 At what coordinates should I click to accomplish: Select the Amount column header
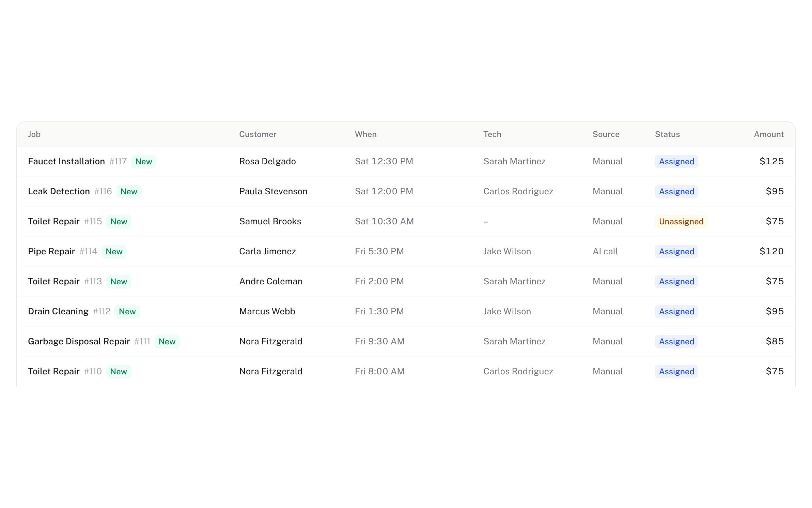769,134
